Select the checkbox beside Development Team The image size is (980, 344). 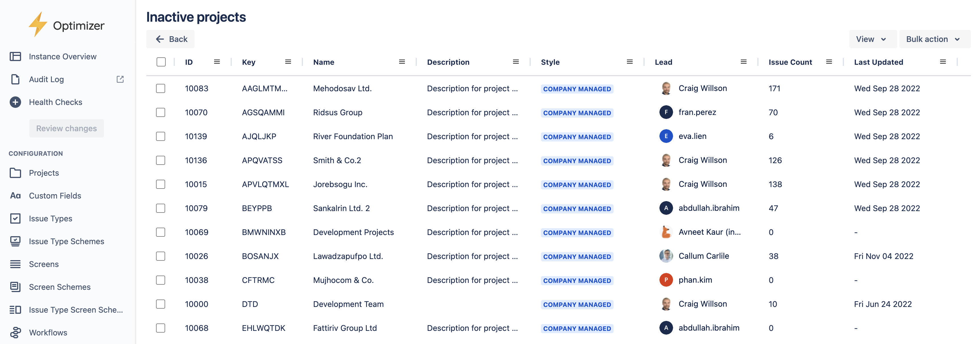161,304
